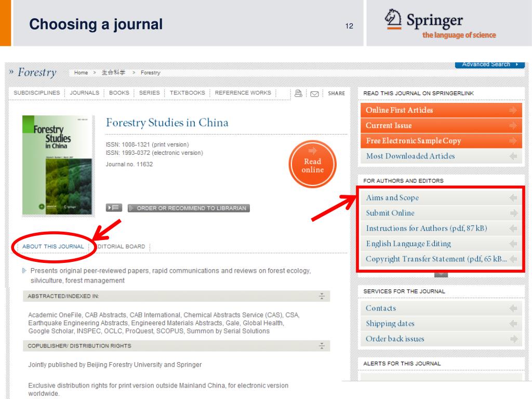Switch to the ABOUT THIS JOURNAL tab
The width and height of the screenshot is (532, 399).
(53, 247)
